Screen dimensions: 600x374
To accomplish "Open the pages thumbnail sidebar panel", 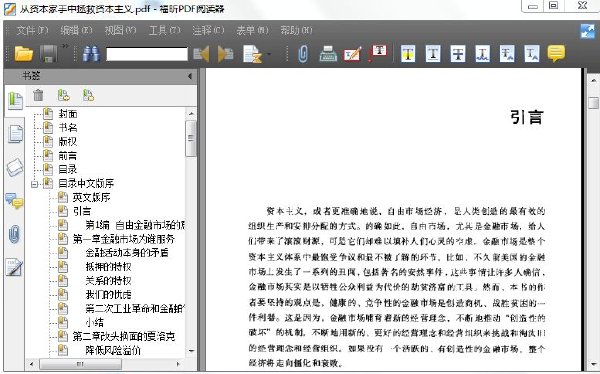I will coord(15,134).
